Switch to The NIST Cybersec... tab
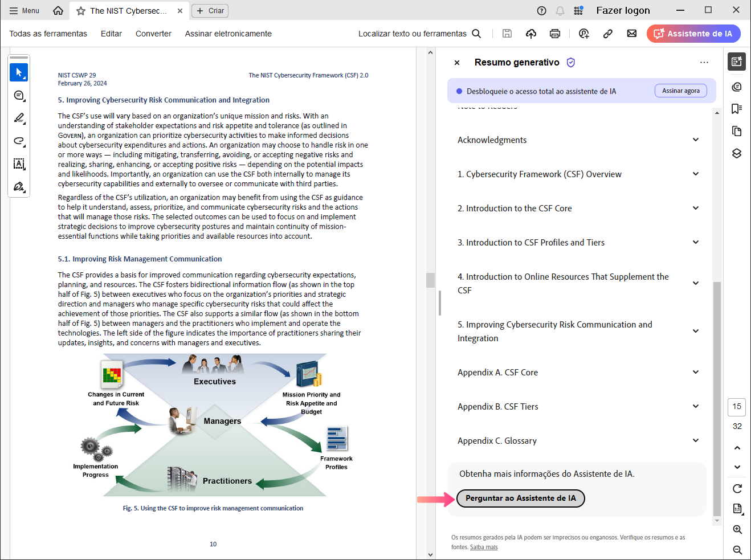This screenshot has width=751, height=560. pos(128,11)
